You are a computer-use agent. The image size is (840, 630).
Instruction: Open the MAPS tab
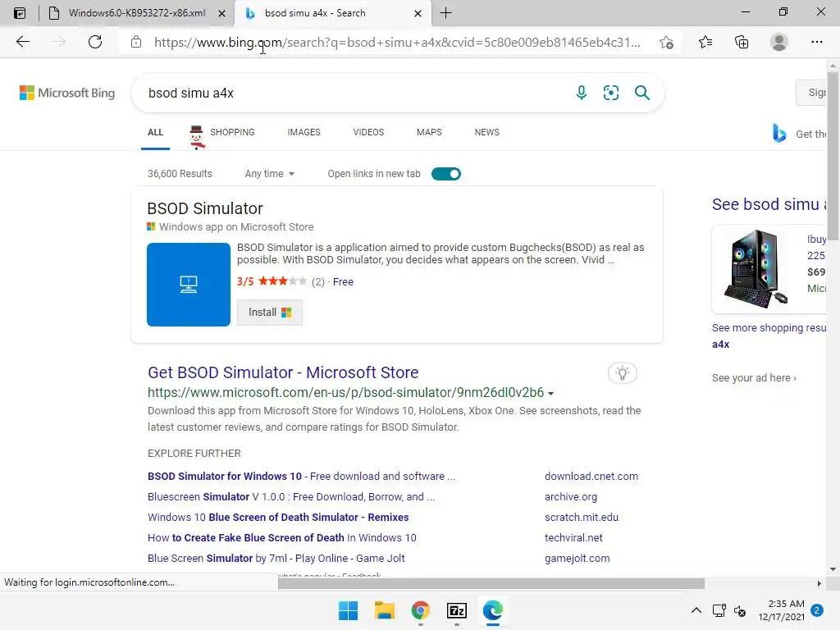(x=429, y=132)
